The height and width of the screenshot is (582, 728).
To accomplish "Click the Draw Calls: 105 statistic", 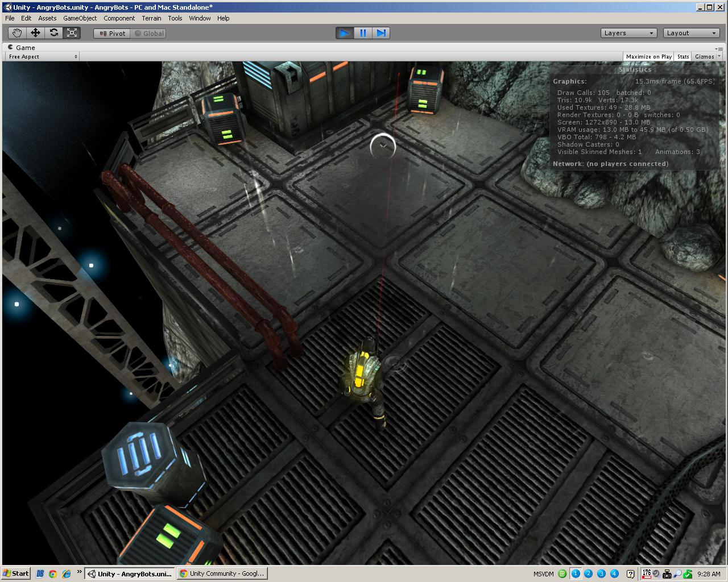I will [x=583, y=93].
